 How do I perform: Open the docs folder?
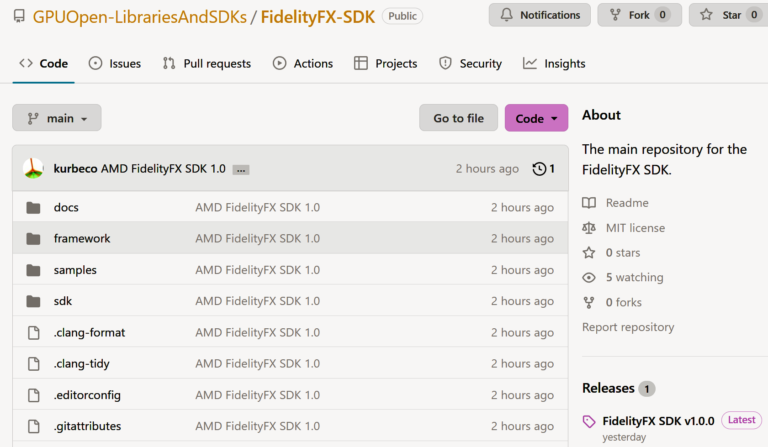tap(66, 208)
